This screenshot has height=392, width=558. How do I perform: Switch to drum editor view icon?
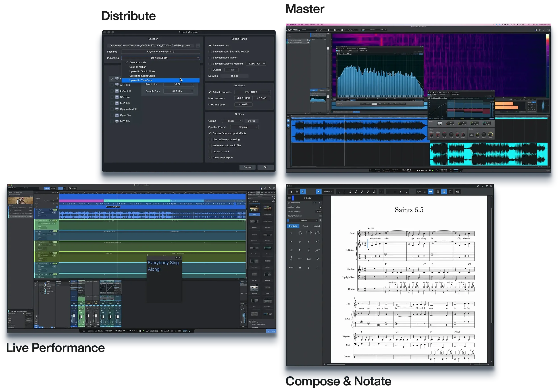tap(297, 192)
